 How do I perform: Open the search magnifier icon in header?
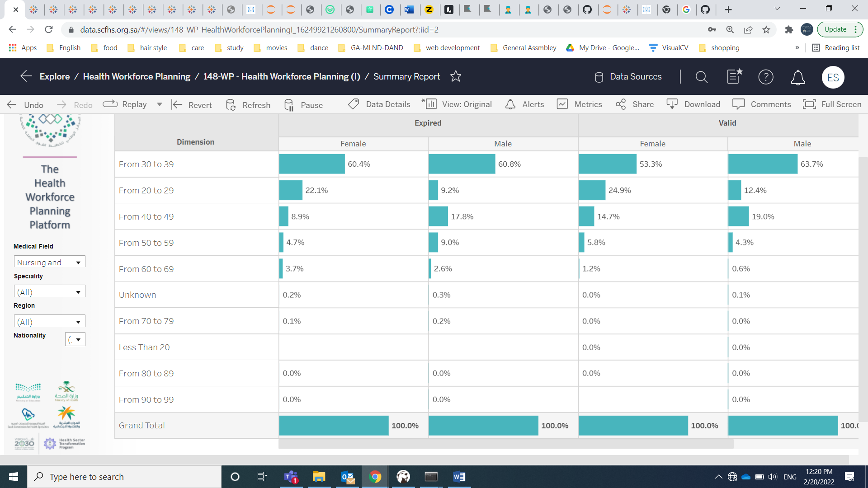701,77
